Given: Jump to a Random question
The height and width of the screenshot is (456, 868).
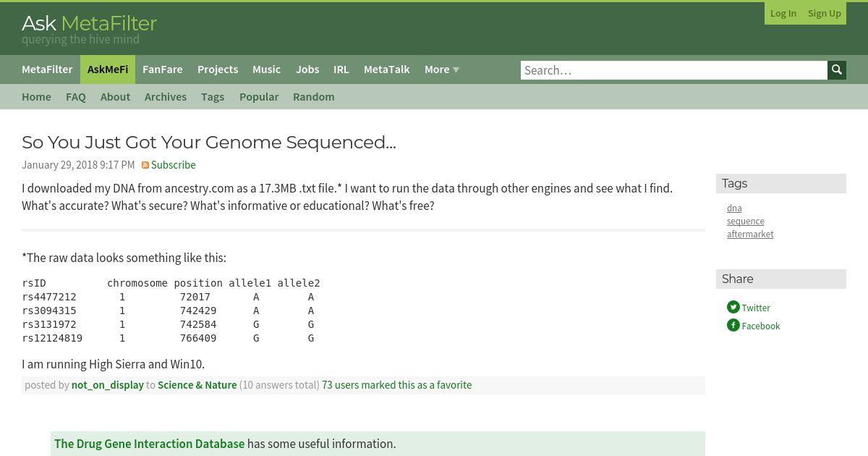Looking at the screenshot, I should [314, 97].
